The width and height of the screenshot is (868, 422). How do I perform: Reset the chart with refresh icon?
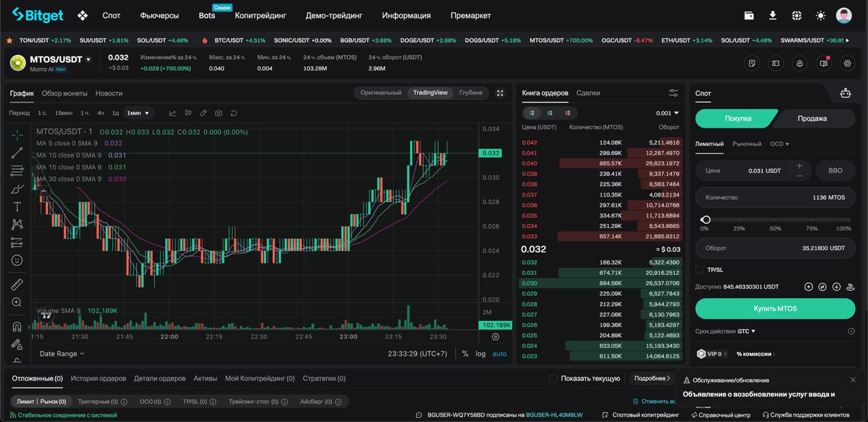click(234, 113)
